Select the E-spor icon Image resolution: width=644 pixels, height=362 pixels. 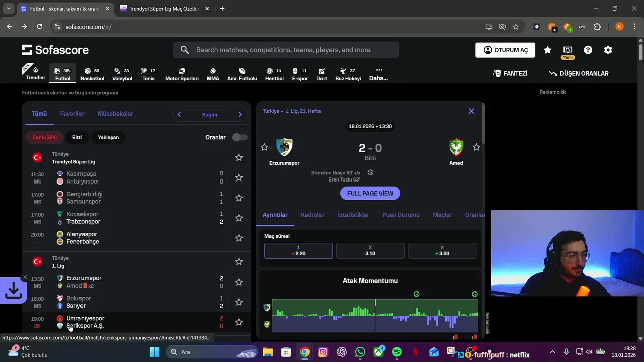300,74
